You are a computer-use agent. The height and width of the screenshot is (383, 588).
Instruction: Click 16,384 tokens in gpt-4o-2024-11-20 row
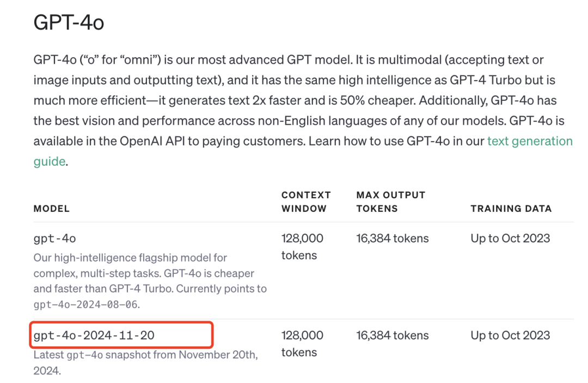pos(392,336)
